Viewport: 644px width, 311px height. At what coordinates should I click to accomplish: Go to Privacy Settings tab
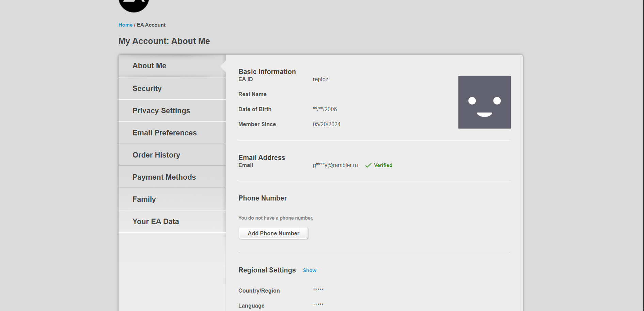[172, 110]
